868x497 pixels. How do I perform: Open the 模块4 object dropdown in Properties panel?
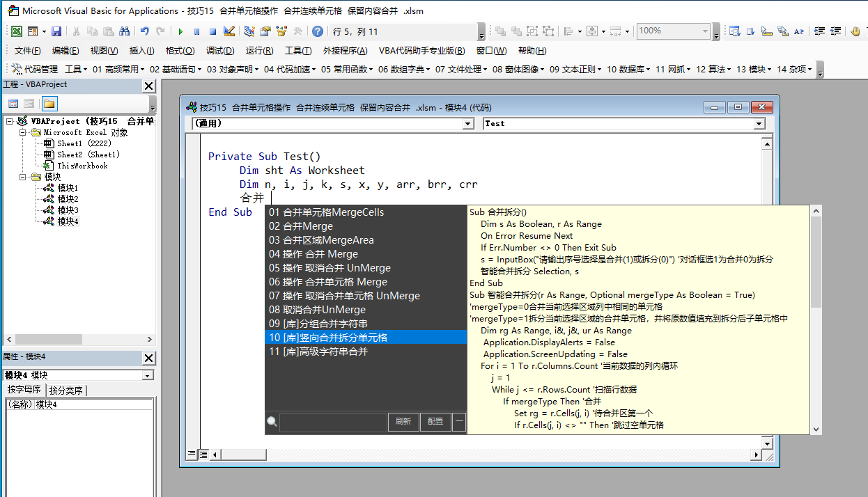[79, 375]
